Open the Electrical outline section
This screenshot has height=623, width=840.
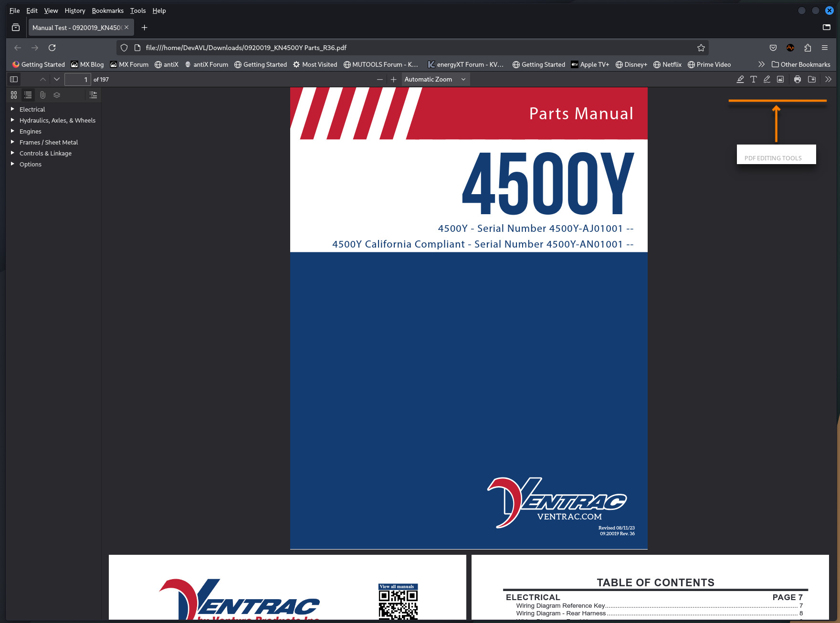pos(32,109)
